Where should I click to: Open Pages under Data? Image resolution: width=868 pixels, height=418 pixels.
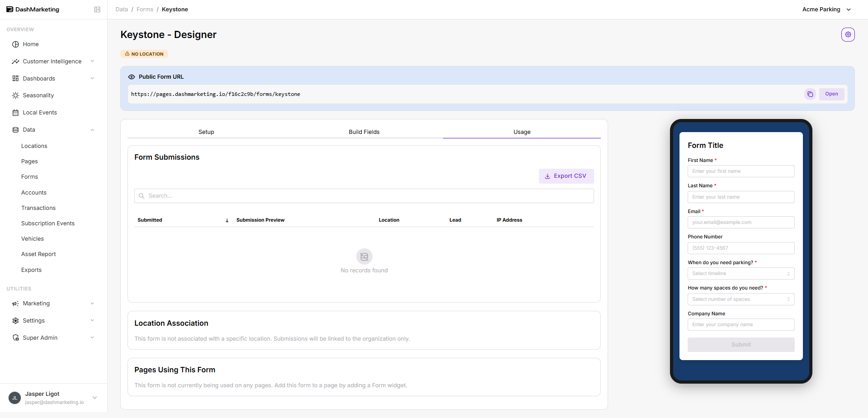pyautogui.click(x=29, y=161)
